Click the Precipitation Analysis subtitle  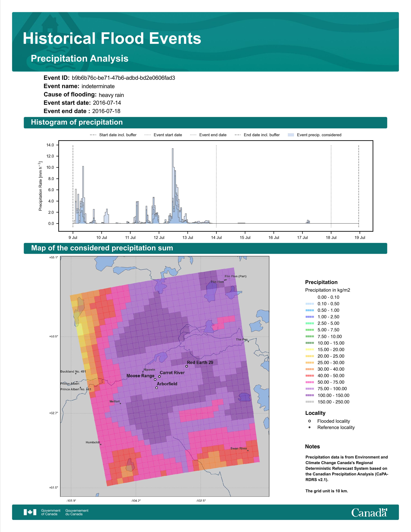click(79, 59)
